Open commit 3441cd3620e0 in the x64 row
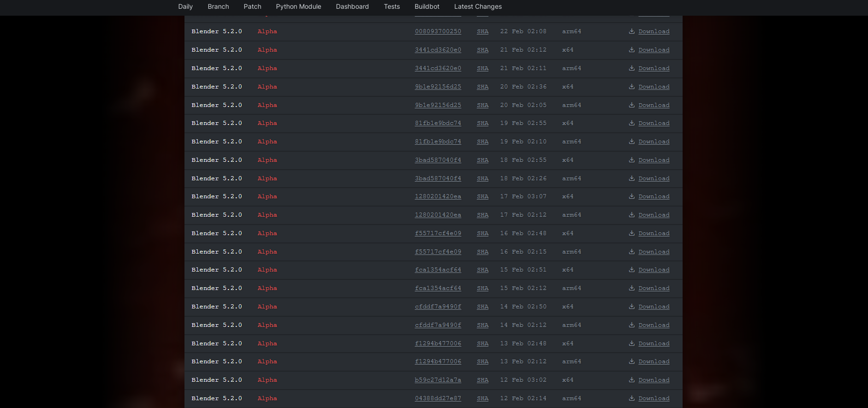868x408 pixels. click(438, 50)
